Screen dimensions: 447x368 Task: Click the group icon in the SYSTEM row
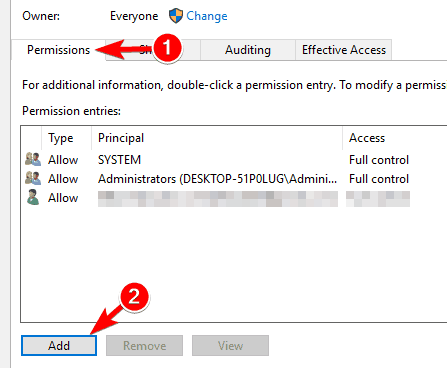pyautogui.click(x=33, y=159)
